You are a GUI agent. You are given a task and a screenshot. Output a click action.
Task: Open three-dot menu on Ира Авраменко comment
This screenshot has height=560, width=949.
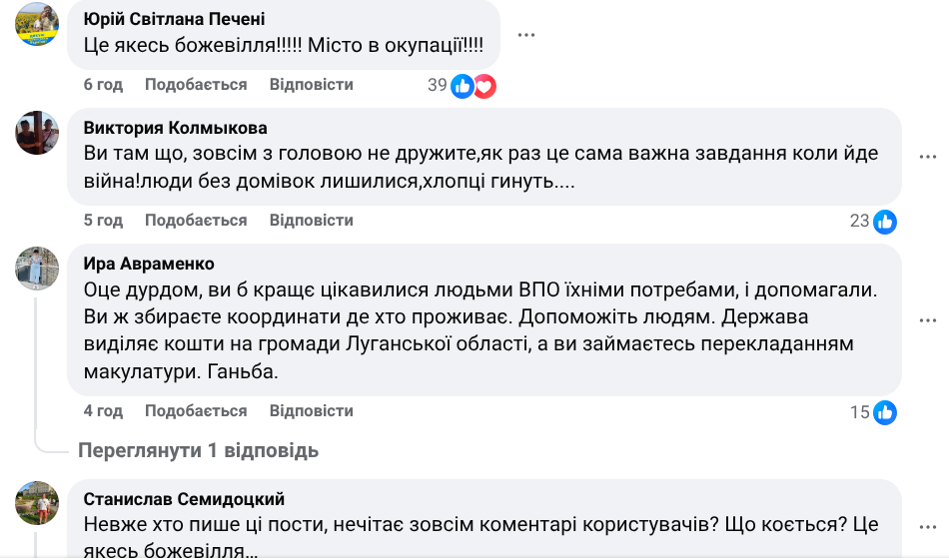[928, 319]
